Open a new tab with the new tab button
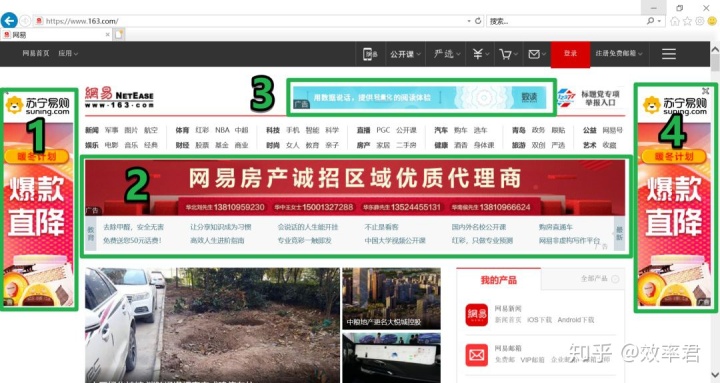 pos(119,34)
